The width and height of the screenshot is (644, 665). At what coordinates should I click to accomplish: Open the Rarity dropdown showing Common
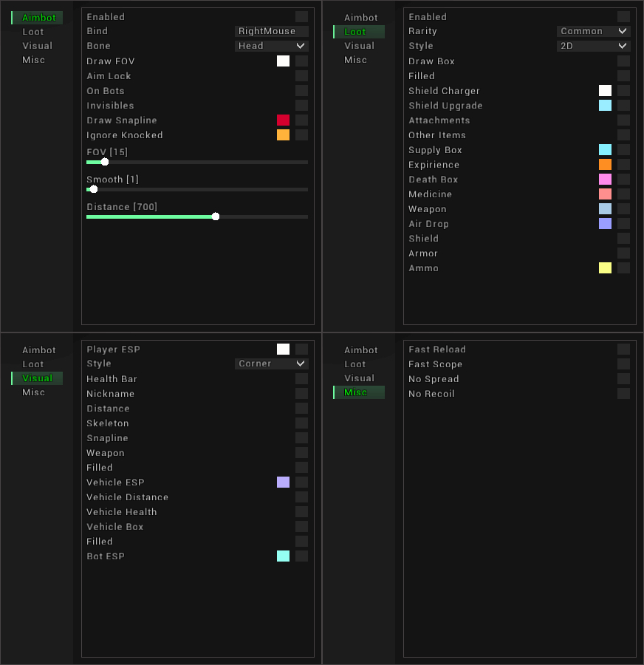(x=594, y=31)
